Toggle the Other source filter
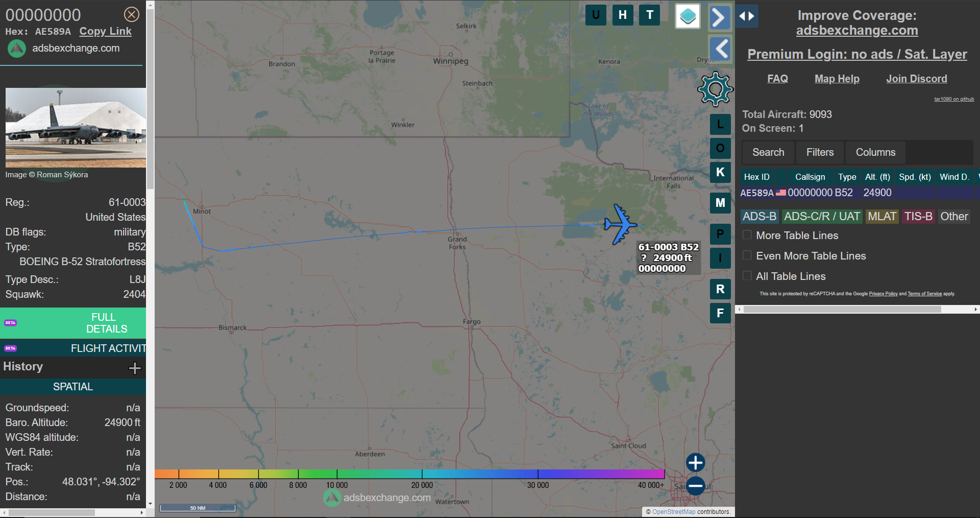Screen dimensions: 980x518 point(954,217)
